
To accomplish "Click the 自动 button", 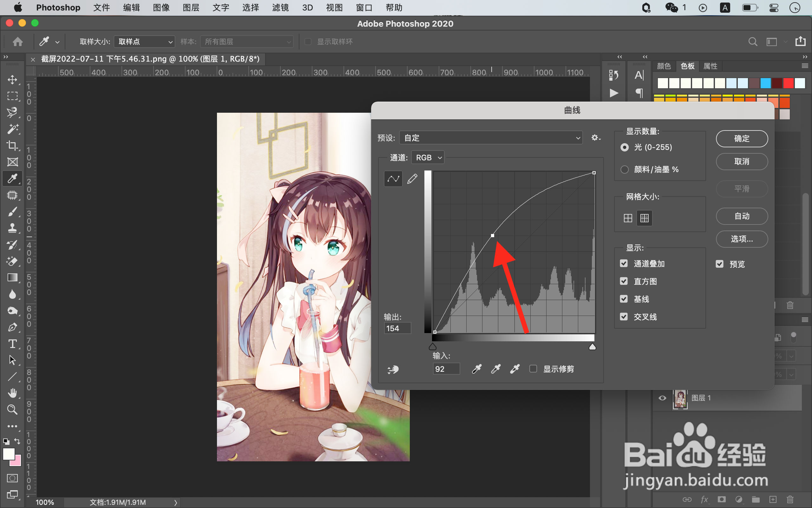I will [x=742, y=216].
